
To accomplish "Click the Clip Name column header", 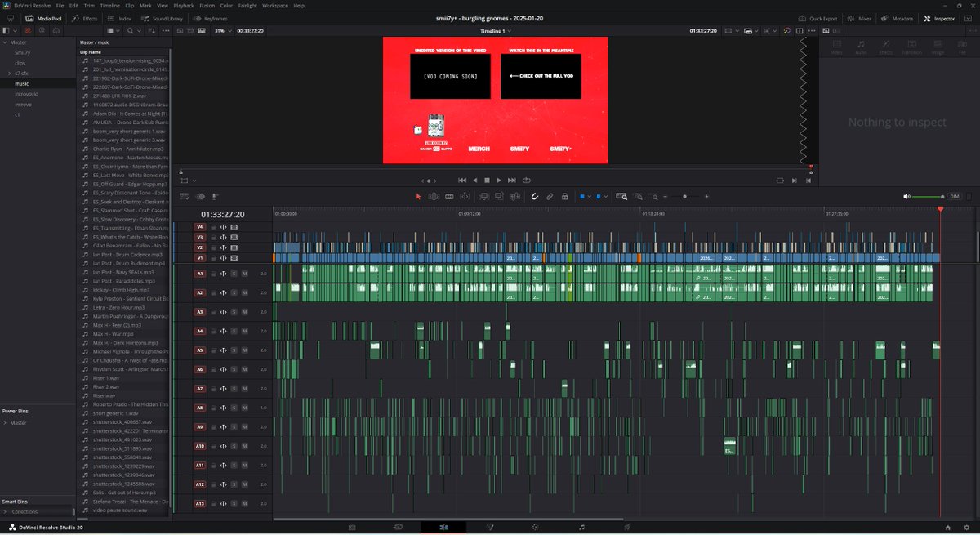I will (89, 51).
